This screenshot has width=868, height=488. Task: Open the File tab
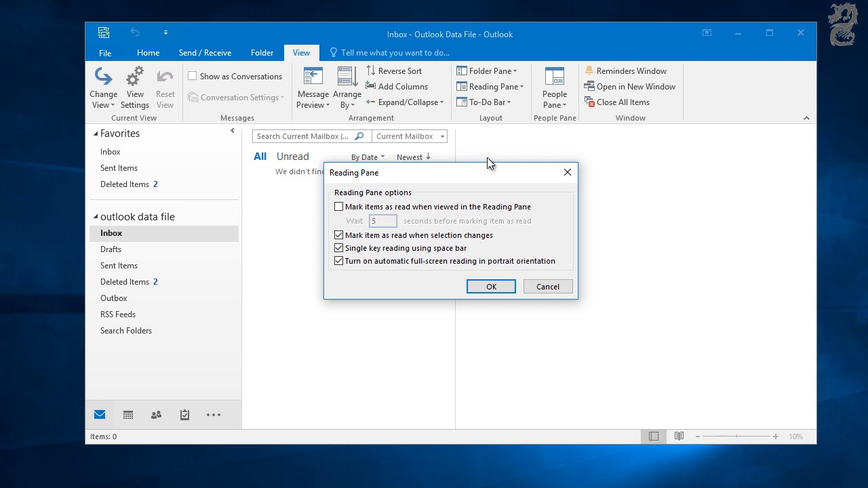pyautogui.click(x=105, y=53)
